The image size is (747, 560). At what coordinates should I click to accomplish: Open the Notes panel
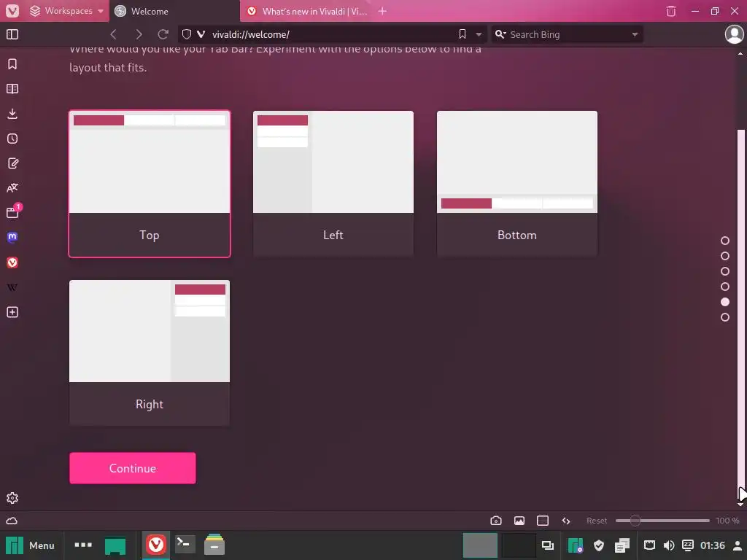click(12, 163)
